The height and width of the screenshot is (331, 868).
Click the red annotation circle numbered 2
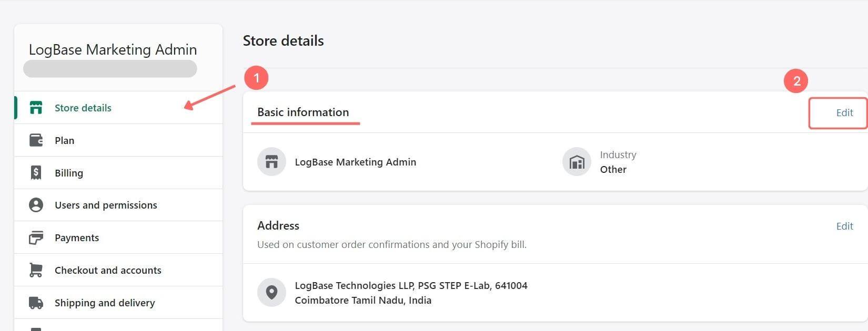(796, 81)
